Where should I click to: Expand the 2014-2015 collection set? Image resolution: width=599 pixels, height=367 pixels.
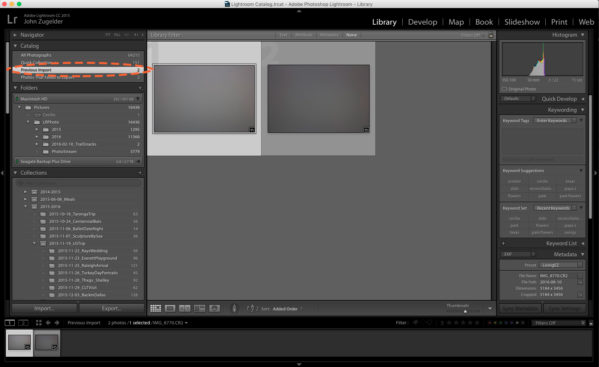click(26, 192)
